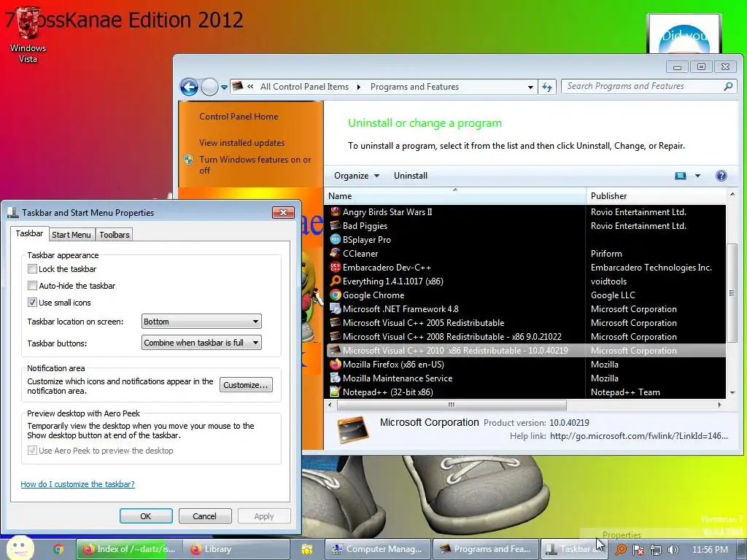Expand the Organize menu arrow
The height and width of the screenshot is (560, 747).
coord(377,176)
